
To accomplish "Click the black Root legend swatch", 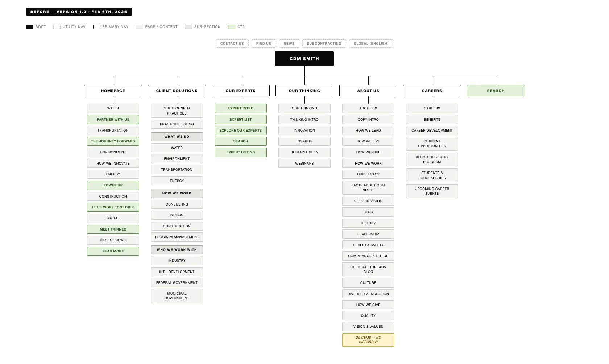I will [30, 27].
